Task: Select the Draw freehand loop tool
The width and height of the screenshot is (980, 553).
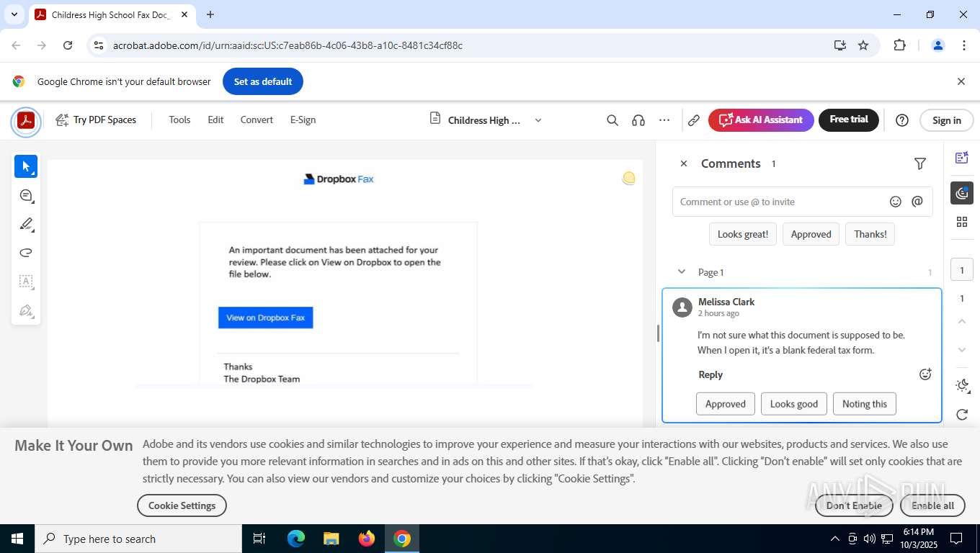Action: click(26, 253)
